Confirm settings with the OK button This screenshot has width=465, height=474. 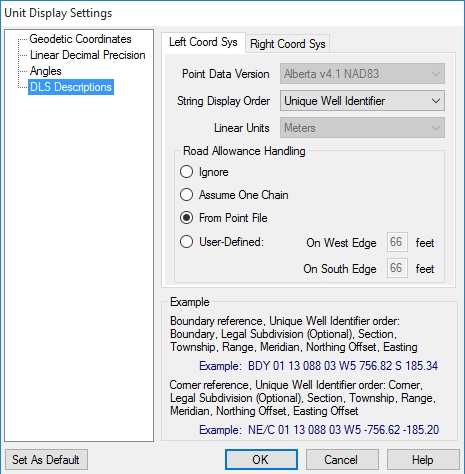[261, 460]
